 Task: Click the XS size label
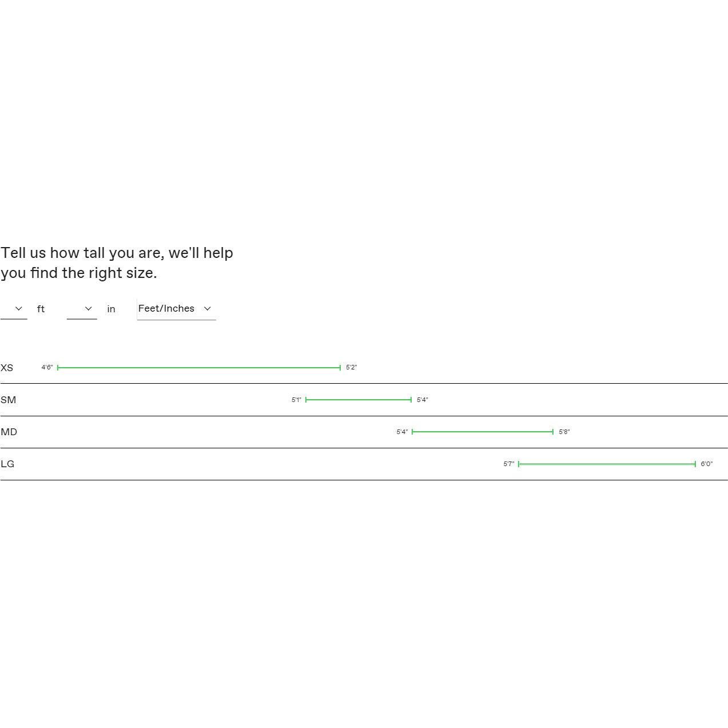point(7,368)
